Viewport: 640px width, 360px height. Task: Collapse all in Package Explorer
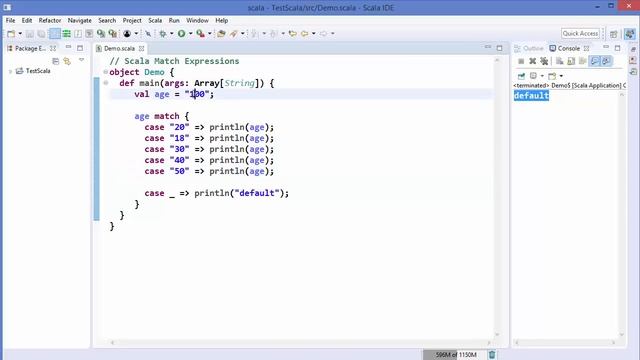pyautogui.click(x=56, y=61)
